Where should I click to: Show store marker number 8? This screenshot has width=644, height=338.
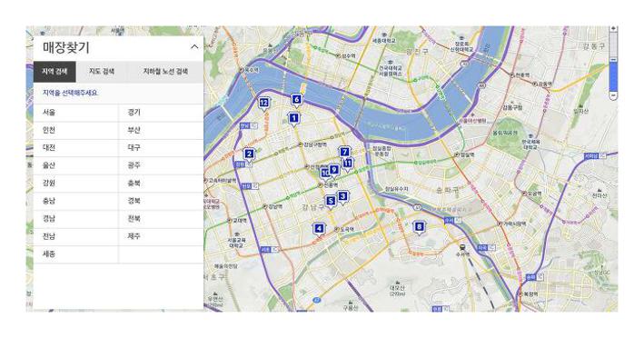(x=419, y=227)
